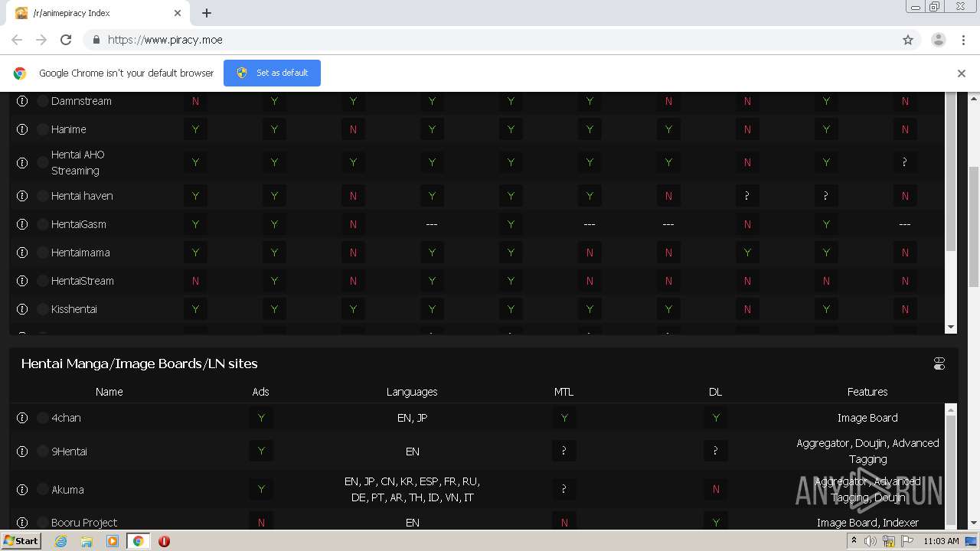This screenshot has width=980, height=551.
Task: Sort by MTL column header
Action: pos(563,392)
